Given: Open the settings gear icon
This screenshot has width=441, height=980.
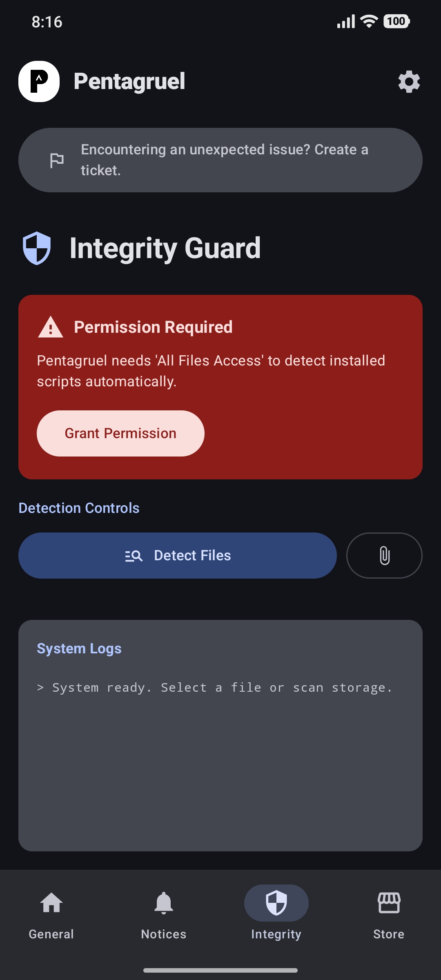Looking at the screenshot, I should 409,81.
